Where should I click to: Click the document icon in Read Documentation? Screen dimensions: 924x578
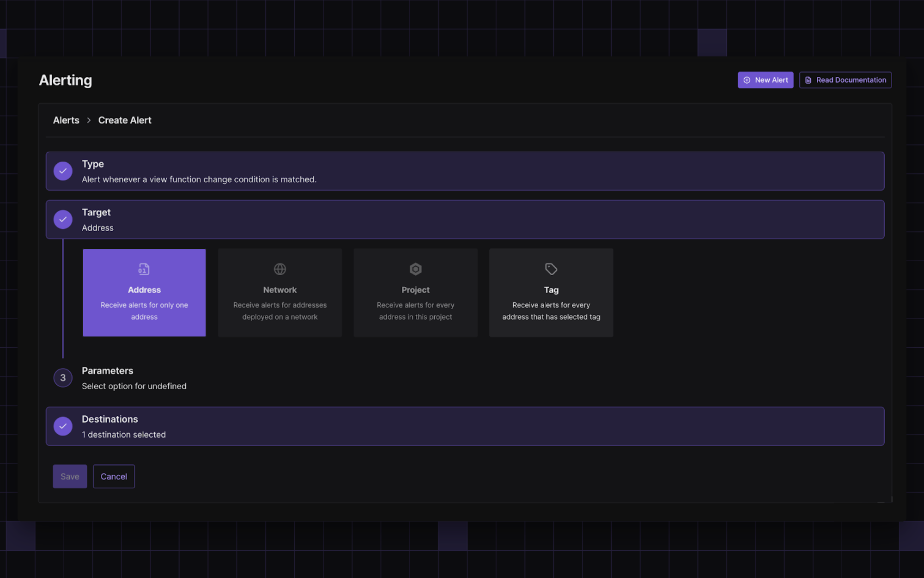(808, 80)
